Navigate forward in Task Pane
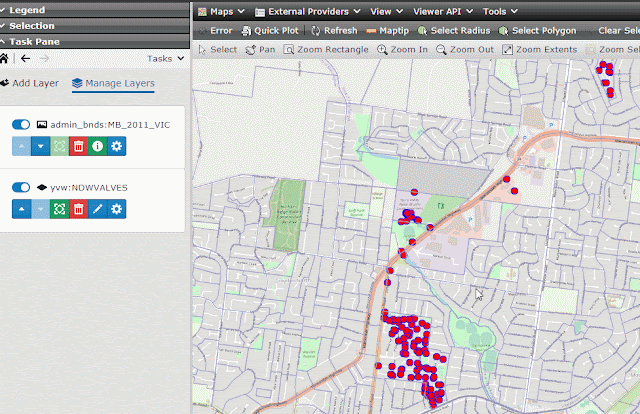 pos(44,58)
